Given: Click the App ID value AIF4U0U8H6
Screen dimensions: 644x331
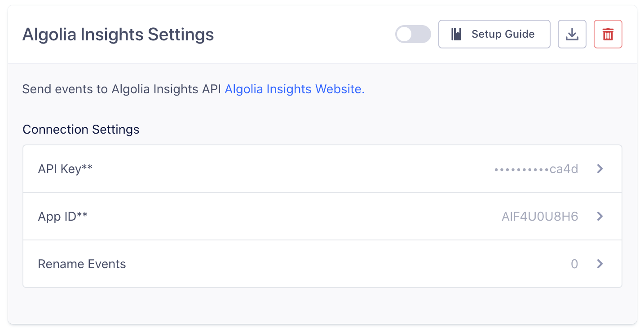Looking at the screenshot, I should click(x=539, y=217).
